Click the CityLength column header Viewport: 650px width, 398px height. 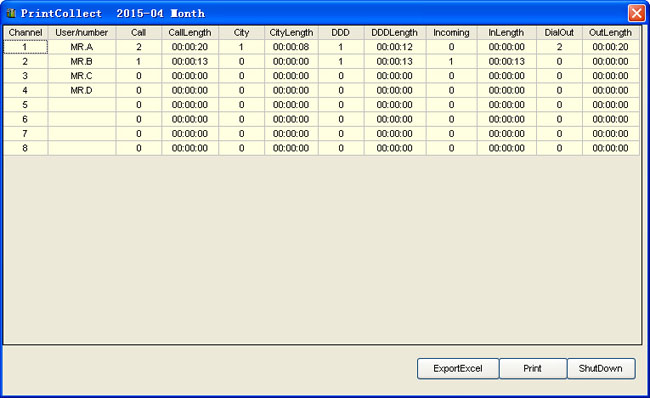click(x=291, y=33)
